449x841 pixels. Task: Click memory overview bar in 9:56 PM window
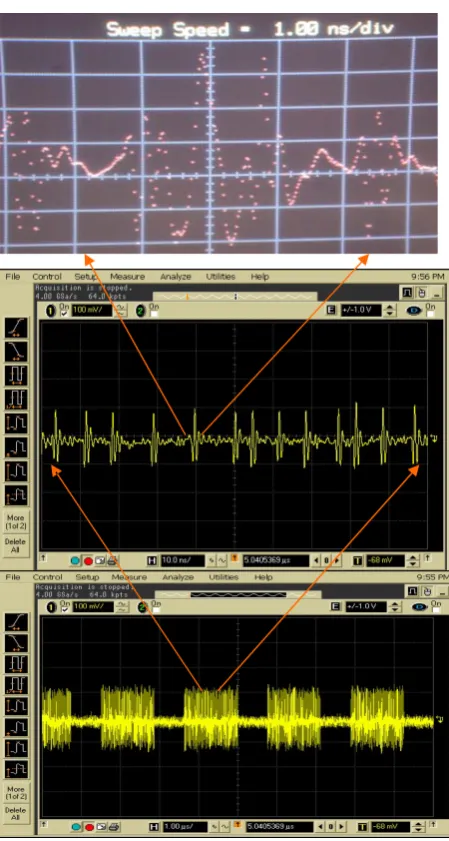(x=235, y=296)
